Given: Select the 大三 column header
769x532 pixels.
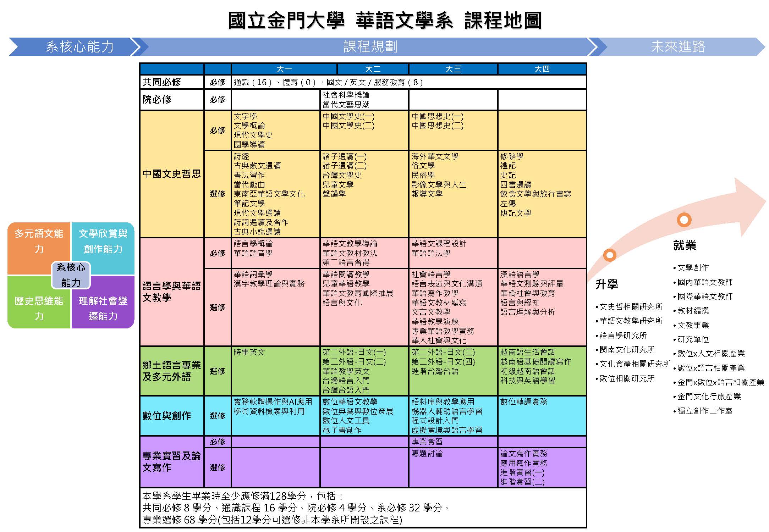Looking at the screenshot, I should point(453,69).
